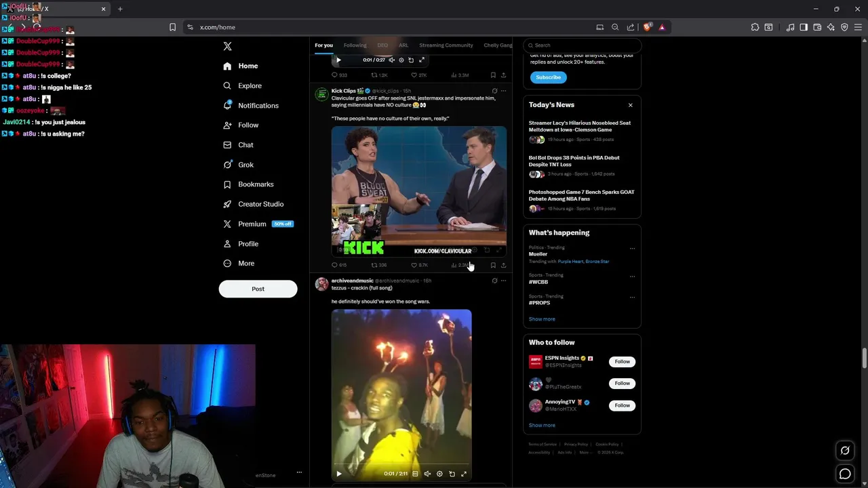Go to Home in the sidebar
Screen dimensions: 868x488
[241, 66]
